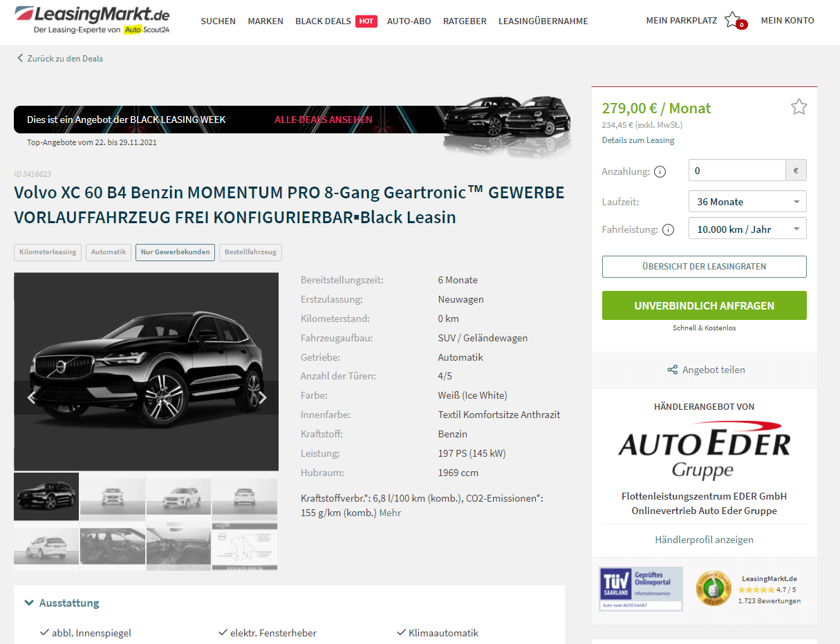840x644 pixels.
Task: Click the abbl. Innenspiegel equipment item
Action: (x=86, y=633)
